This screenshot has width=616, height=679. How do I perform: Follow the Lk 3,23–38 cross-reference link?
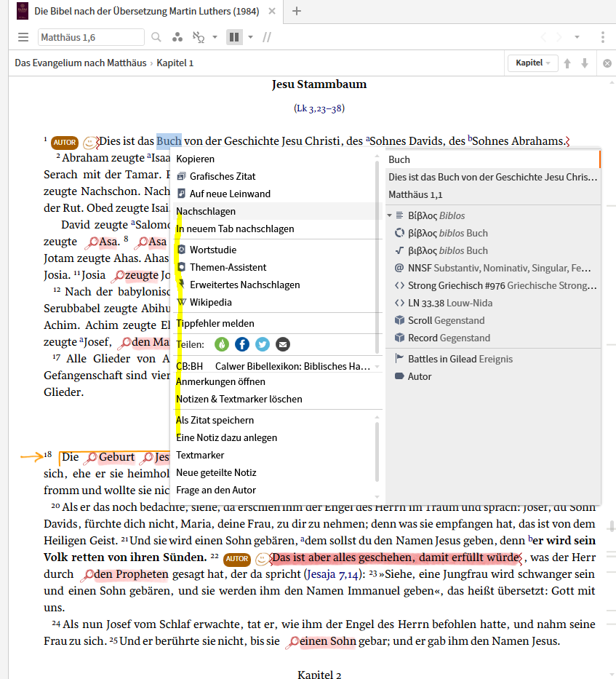pyautogui.click(x=319, y=108)
